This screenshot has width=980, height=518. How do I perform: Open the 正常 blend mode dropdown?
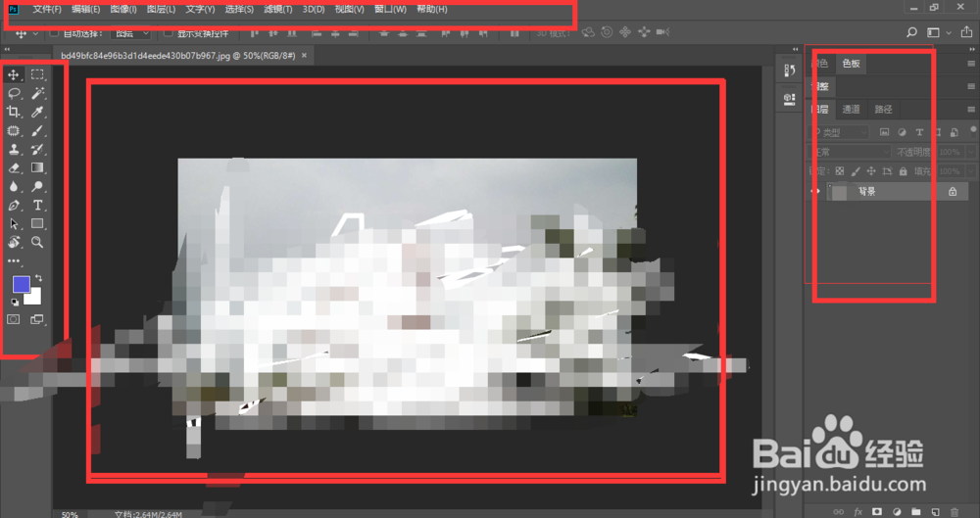click(x=850, y=152)
